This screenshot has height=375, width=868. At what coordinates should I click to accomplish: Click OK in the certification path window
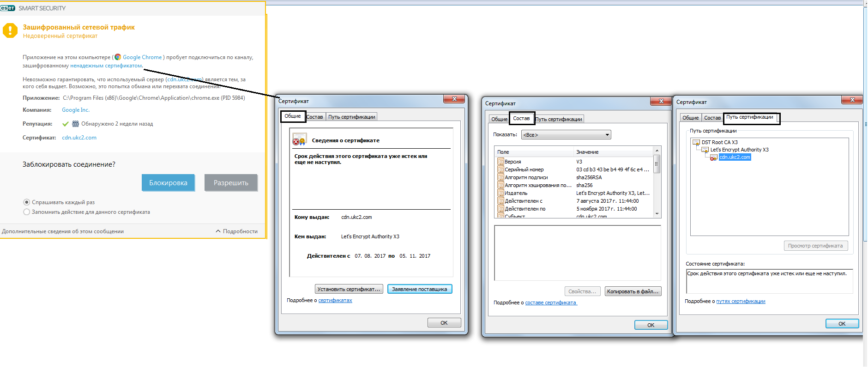point(842,324)
